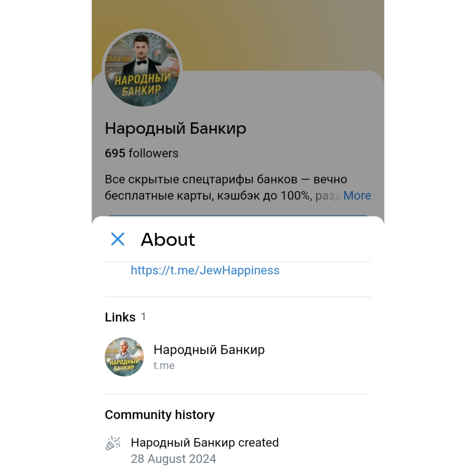Click the golden cover image background
Image resolution: width=476 pixels, height=476 pixels.
(x=283, y=35)
